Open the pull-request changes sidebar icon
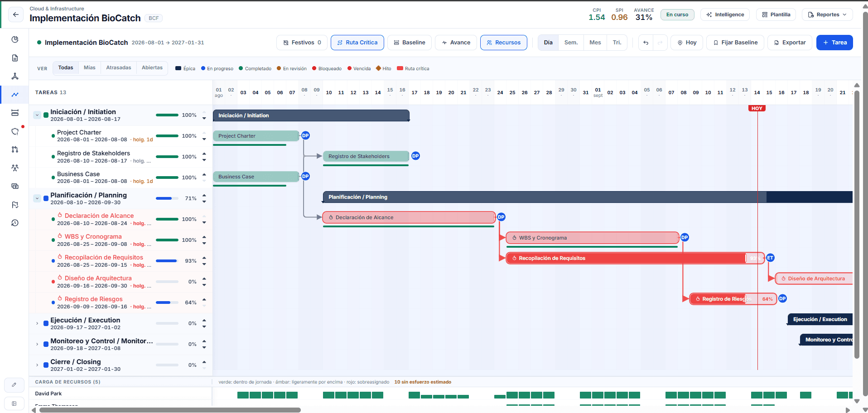This screenshot has width=868, height=413. click(x=15, y=149)
